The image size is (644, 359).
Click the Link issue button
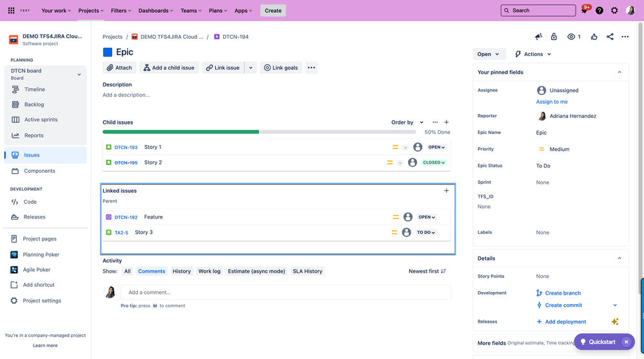(223, 68)
